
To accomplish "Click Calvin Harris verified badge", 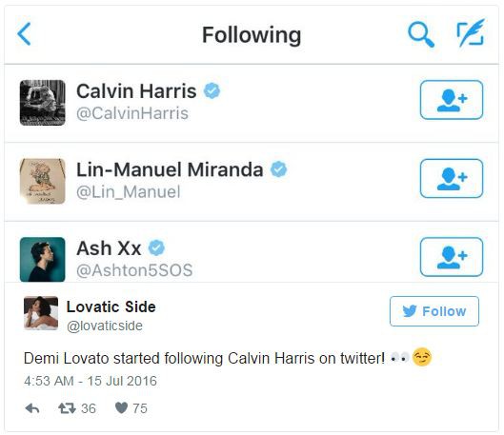I will (212, 90).
